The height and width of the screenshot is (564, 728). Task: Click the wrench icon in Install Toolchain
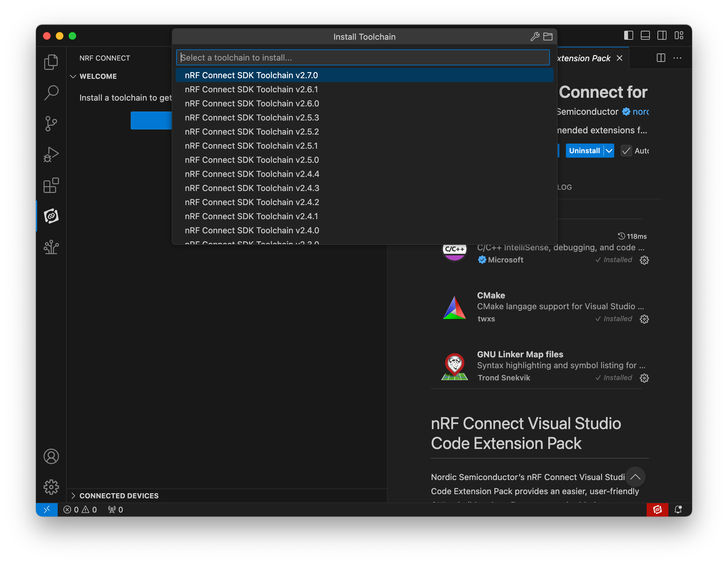tap(535, 36)
